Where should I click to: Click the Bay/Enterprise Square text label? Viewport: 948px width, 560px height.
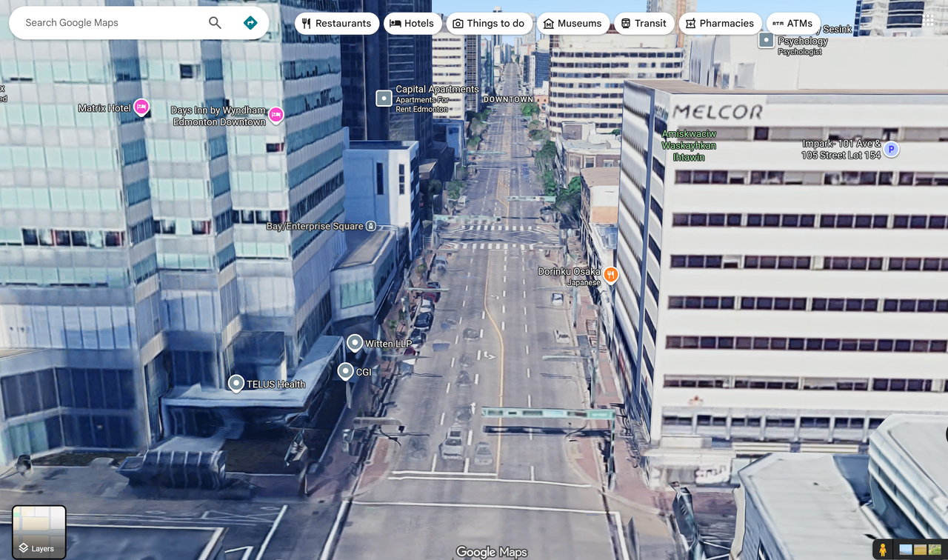[x=315, y=227]
